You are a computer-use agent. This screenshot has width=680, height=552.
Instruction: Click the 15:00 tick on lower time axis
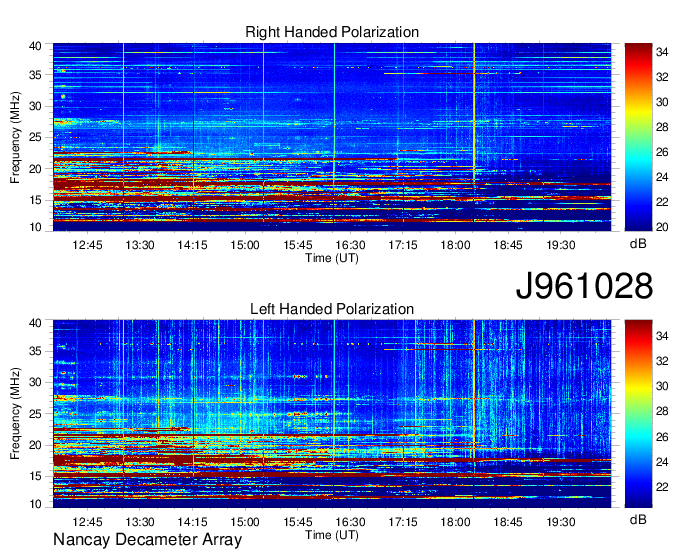[245, 522]
